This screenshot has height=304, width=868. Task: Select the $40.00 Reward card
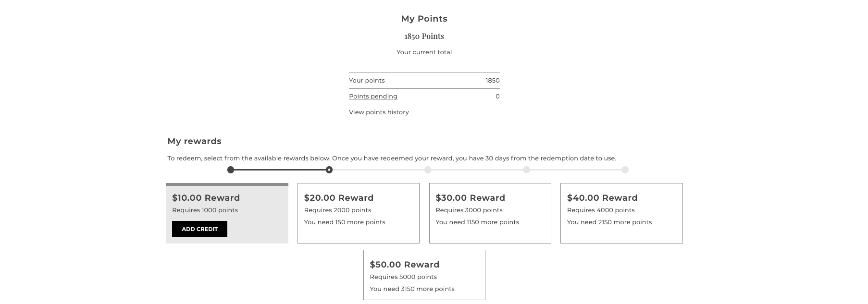pos(621,213)
